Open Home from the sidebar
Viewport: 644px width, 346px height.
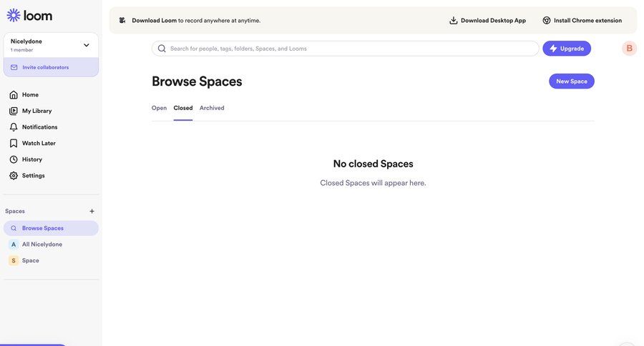30,95
